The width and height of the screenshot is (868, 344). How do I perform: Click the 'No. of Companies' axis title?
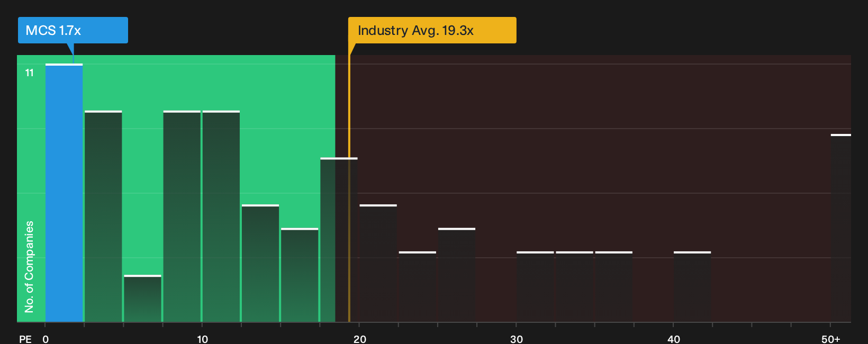coord(29,267)
